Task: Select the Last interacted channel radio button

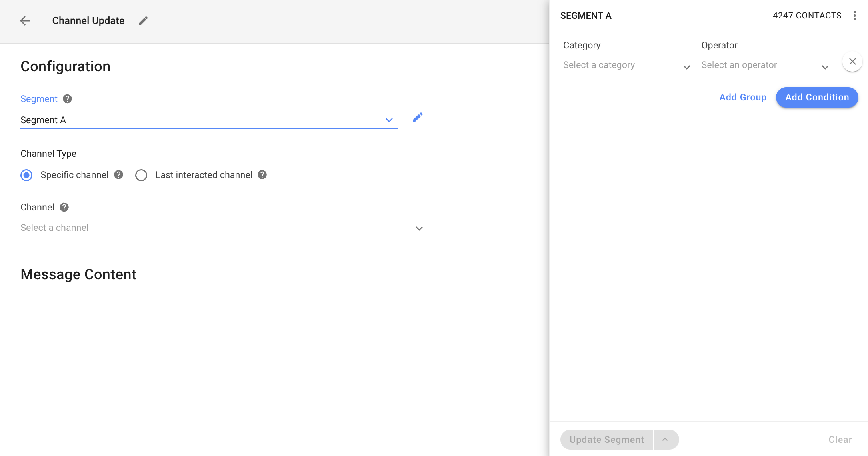Action: tap(141, 175)
